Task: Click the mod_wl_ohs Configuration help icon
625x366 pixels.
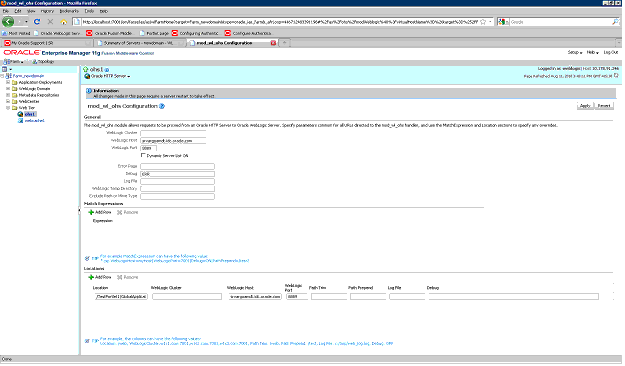Action: pyautogui.click(x=162, y=106)
